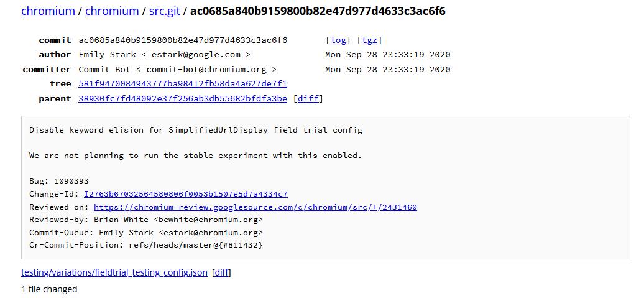644x298 pixels.
Task: Open parent commit 38930fc link
Action: 183,98
